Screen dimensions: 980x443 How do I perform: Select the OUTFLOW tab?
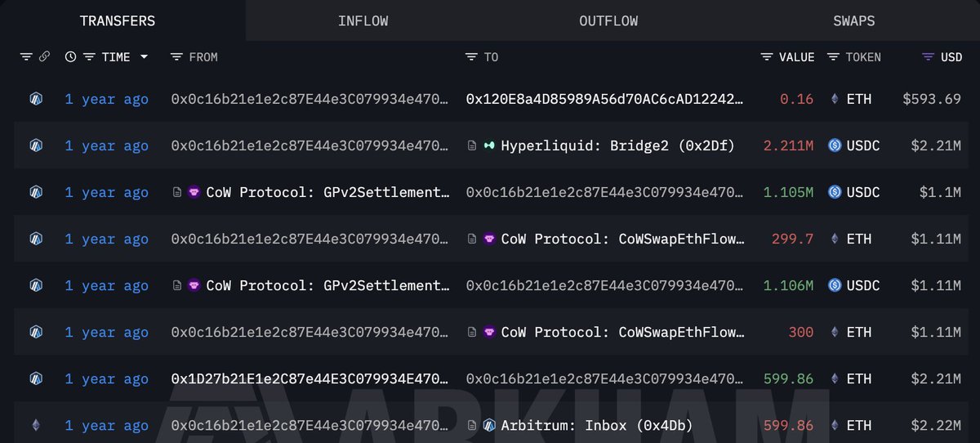608,20
